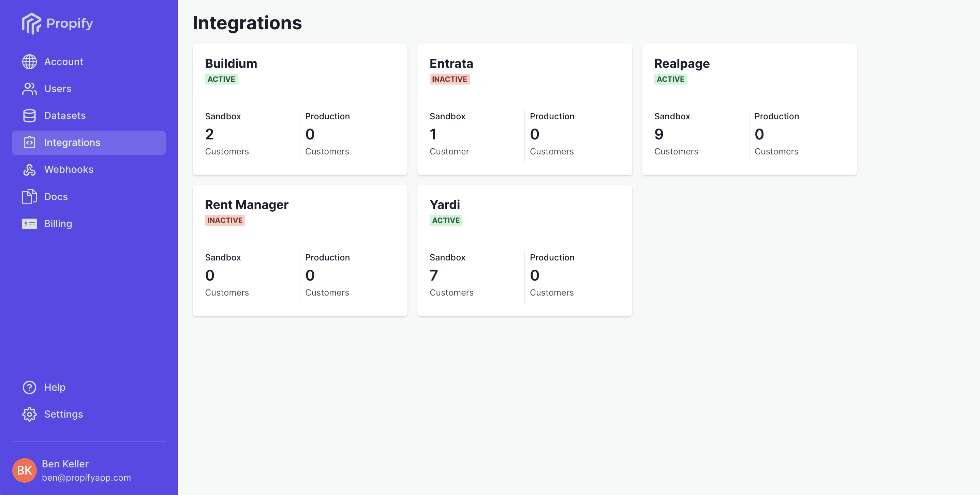Click the Settings gear icon
Image resolution: width=980 pixels, height=495 pixels.
(x=29, y=414)
